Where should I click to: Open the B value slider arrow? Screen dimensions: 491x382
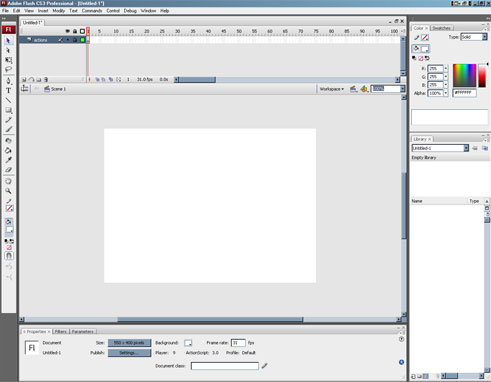pyautogui.click(x=446, y=85)
